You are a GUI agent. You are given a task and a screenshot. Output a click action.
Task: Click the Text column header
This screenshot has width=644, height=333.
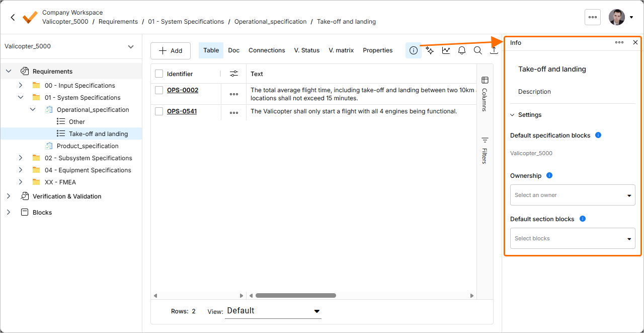pyautogui.click(x=257, y=74)
